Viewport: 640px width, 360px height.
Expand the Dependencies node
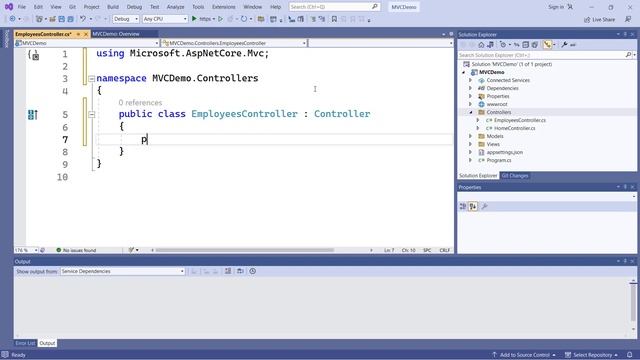tap(470, 88)
